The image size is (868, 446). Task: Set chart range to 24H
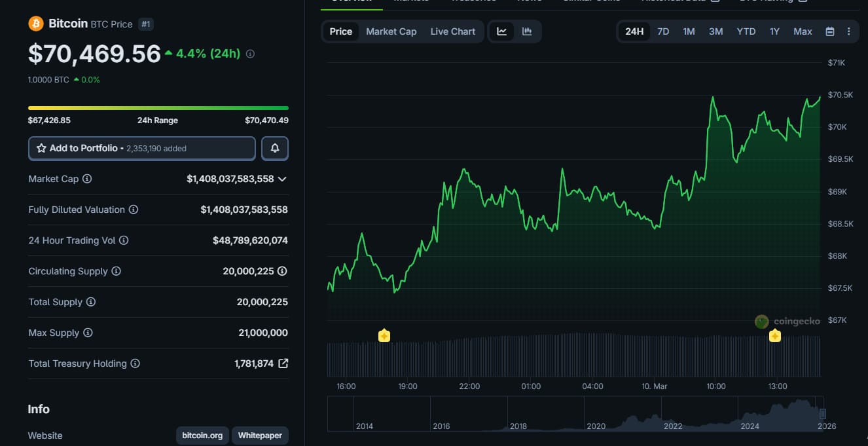click(x=634, y=31)
